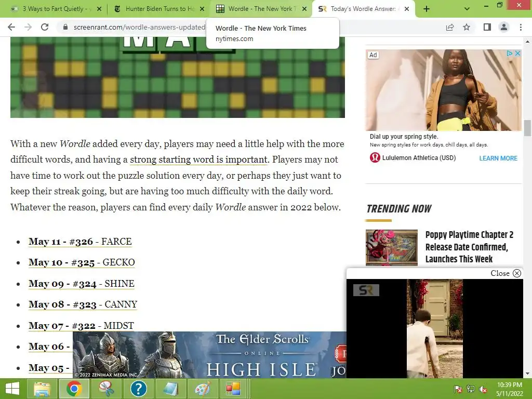Click the muted volume tray icon

(483, 389)
